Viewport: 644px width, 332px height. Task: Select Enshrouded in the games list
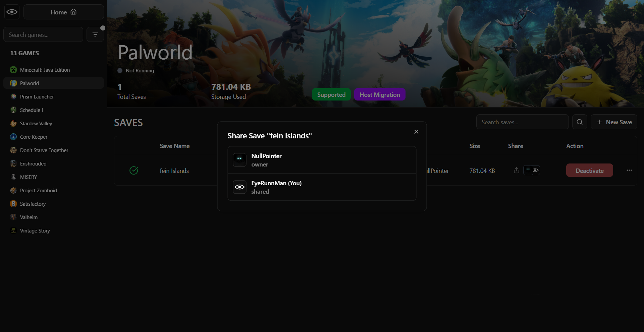54,163
